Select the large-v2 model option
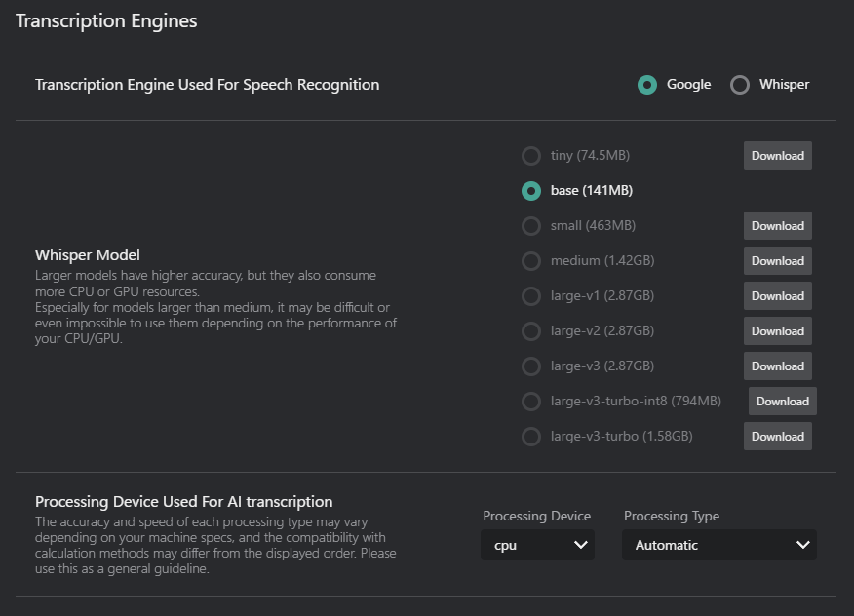Image resolution: width=854 pixels, height=616 pixels. pyautogui.click(x=531, y=330)
